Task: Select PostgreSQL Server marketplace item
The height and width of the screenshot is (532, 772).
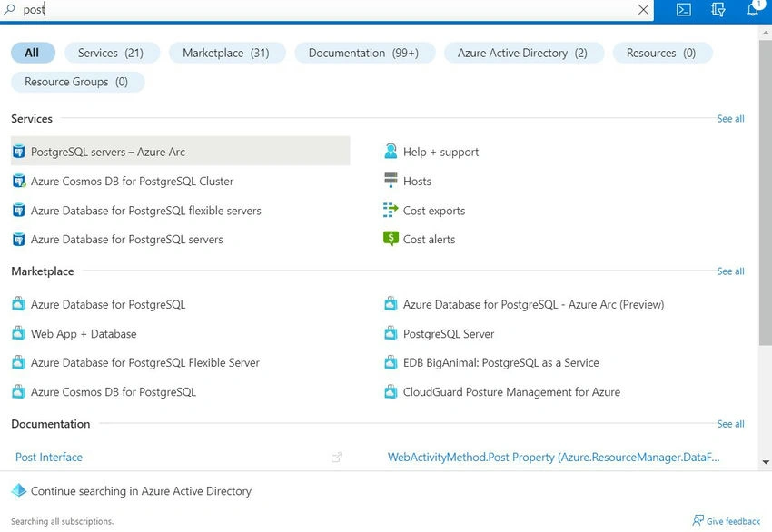Action: coord(449,334)
